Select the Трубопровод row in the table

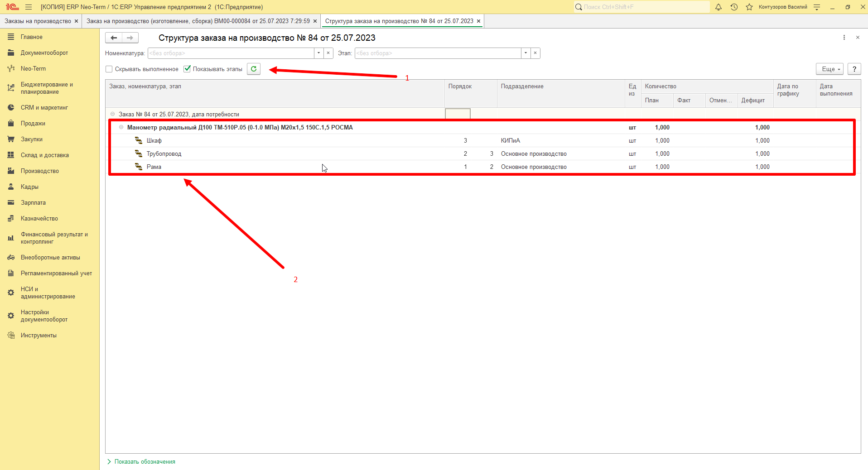pos(483,153)
